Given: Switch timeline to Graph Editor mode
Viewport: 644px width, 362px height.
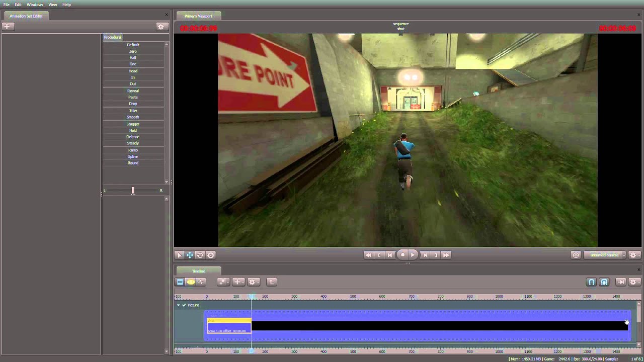Looking at the screenshot, I should click(201, 282).
